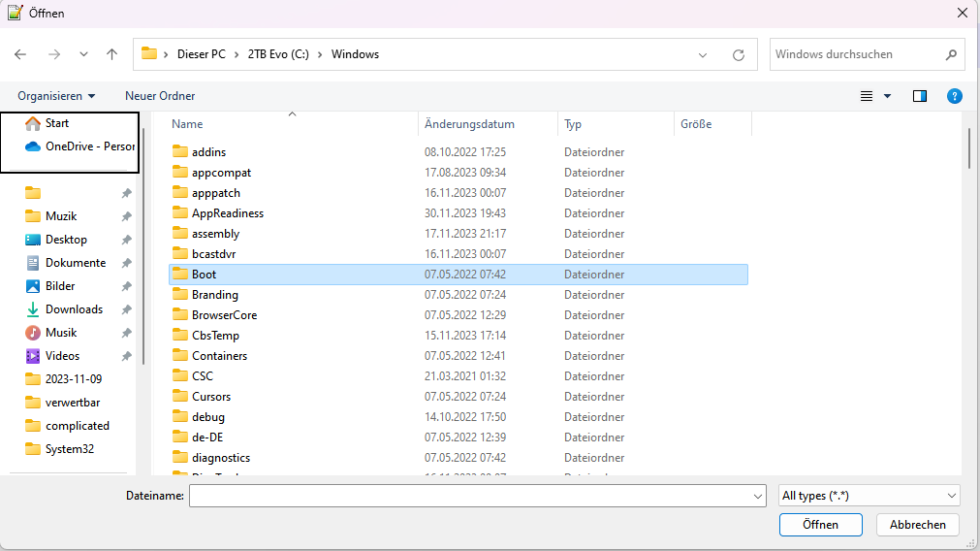Click Windows segment in the address path
The height and width of the screenshot is (551, 980).
pos(355,54)
